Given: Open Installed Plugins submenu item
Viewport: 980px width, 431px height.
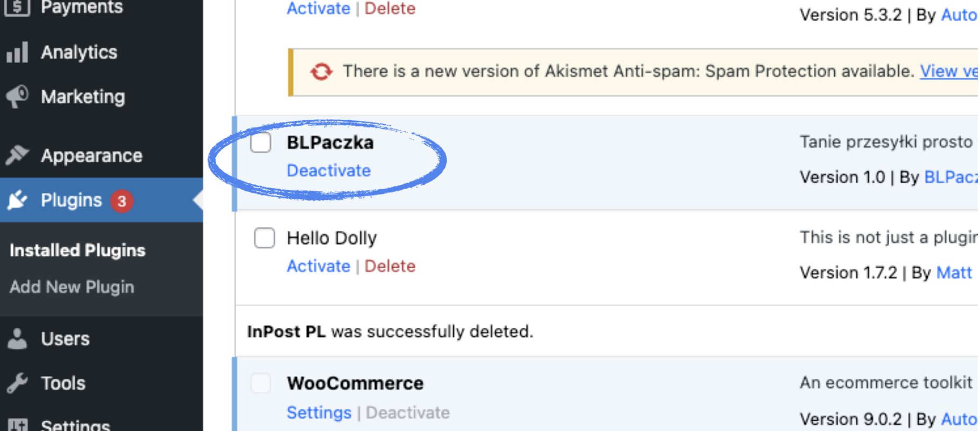Looking at the screenshot, I should [x=77, y=250].
